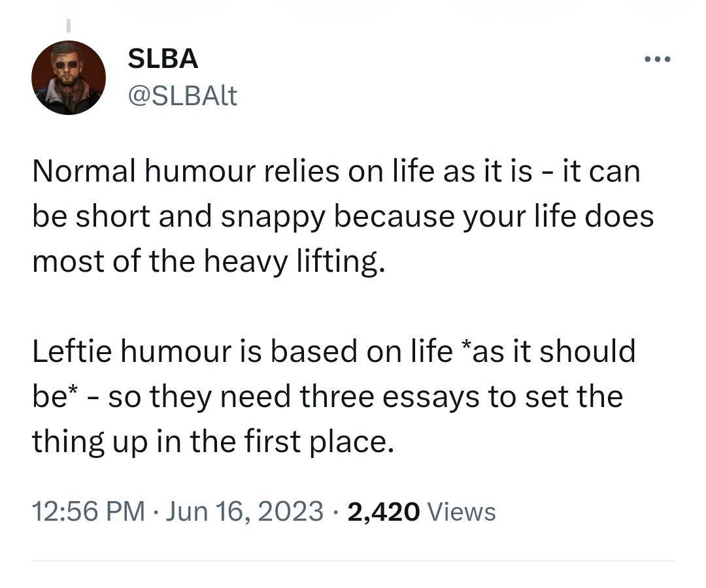
Task: Click the words "because your life does"
Action: 494,217
